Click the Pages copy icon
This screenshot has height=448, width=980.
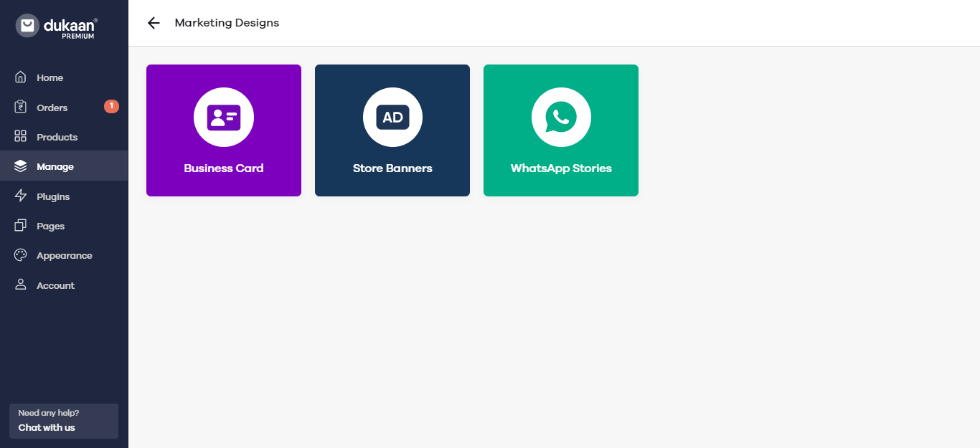[x=21, y=226]
